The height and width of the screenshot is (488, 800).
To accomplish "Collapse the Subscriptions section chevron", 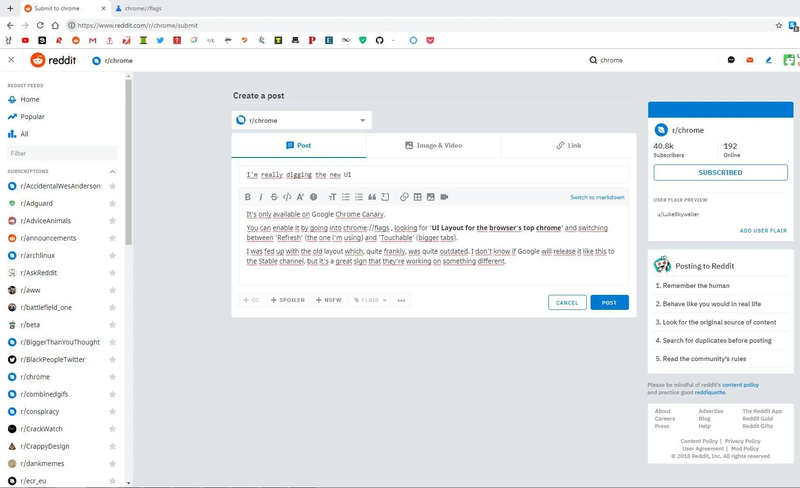I will [112, 172].
